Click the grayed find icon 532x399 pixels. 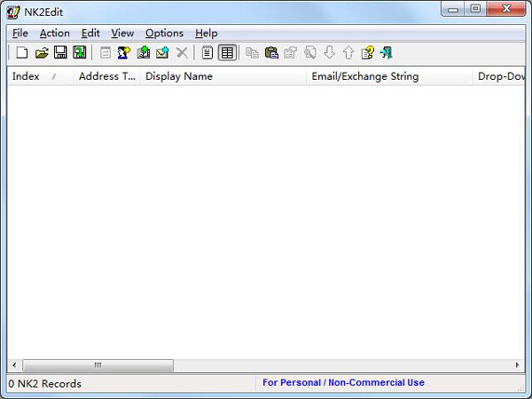[309, 53]
